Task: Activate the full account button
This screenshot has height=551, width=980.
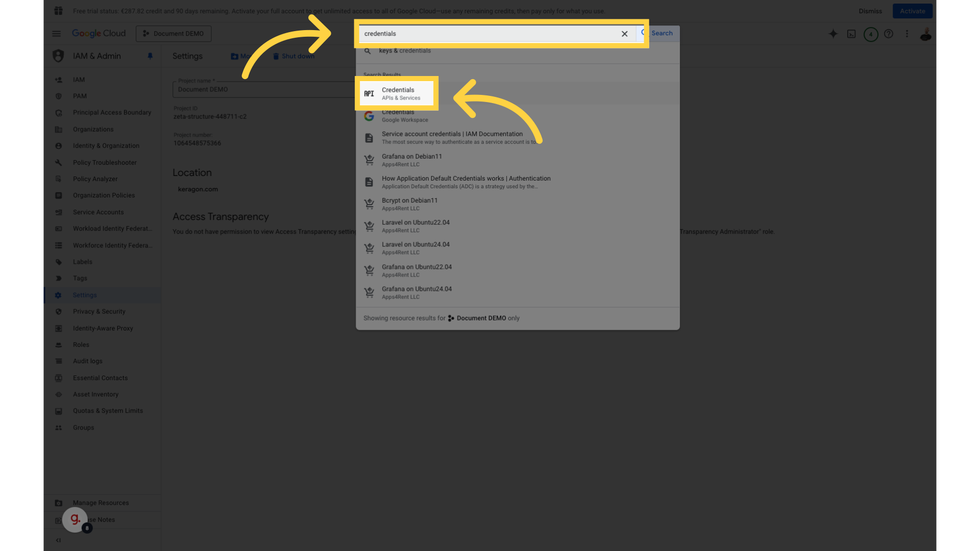Action: 912,11
